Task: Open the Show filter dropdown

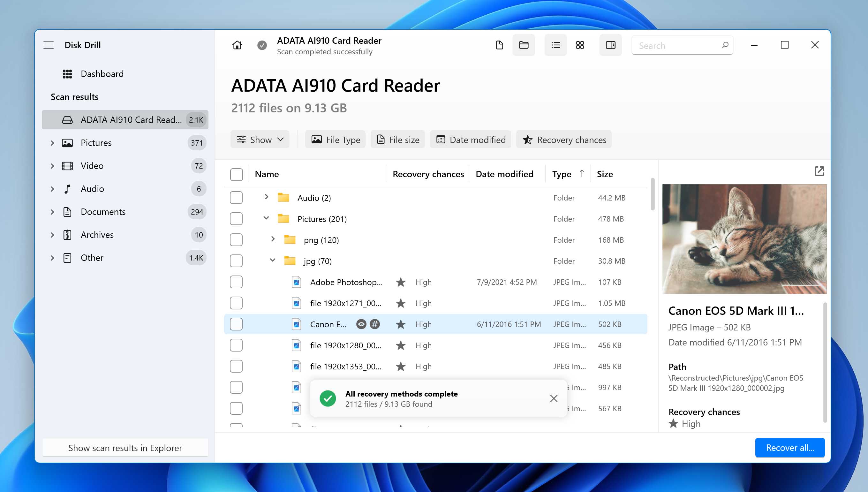Action: tap(260, 140)
